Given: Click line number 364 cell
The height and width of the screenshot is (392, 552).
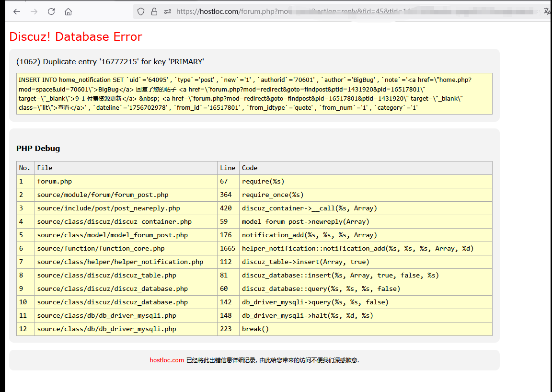Looking at the screenshot, I should [x=228, y=195].
